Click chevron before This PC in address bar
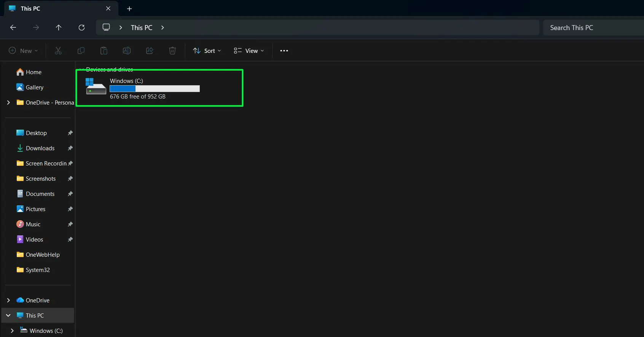Image resolution: width=644 pixels, height=337 pixels. coord(121,27)
